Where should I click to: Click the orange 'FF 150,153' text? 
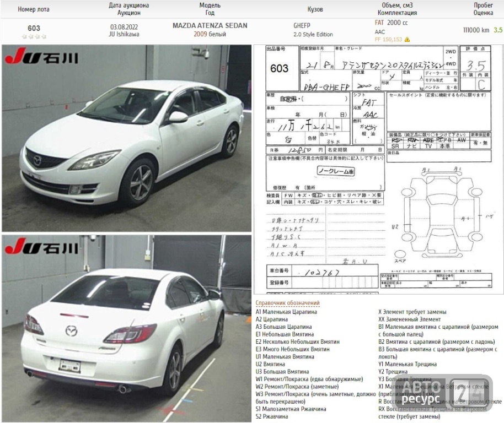[x=388, y=40]
